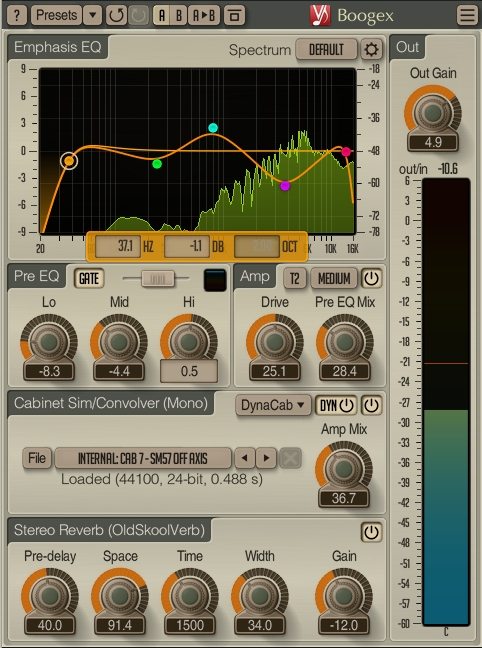
Task: Click the Space knob
Action: pyautogui.click(x=120, y=596)
